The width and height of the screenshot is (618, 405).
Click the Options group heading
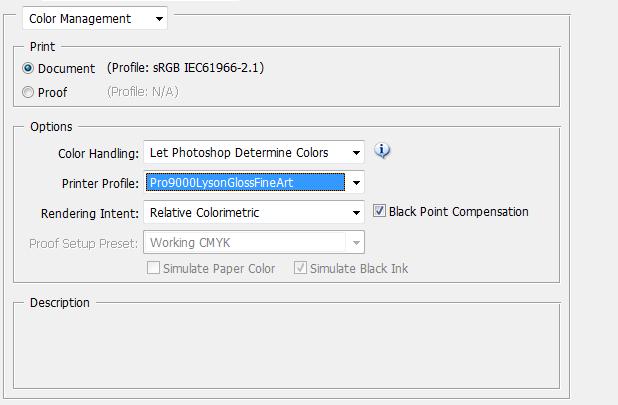pos(51,127)
